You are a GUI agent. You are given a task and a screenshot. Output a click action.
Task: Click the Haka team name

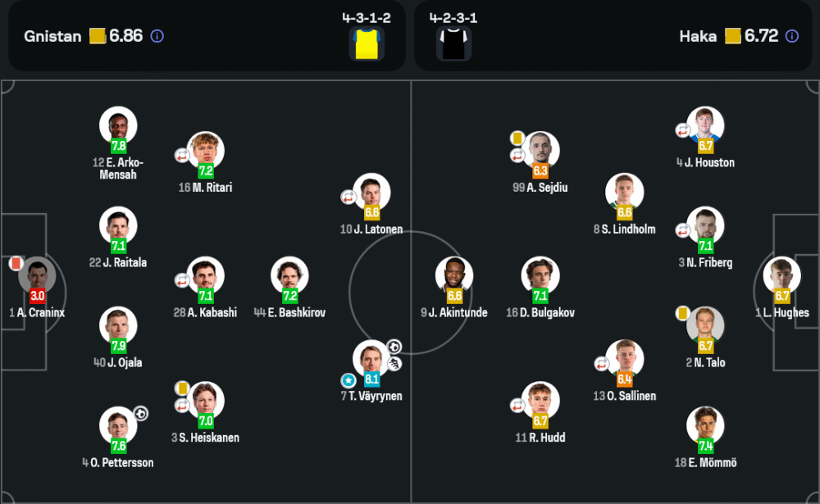point(698,36)
